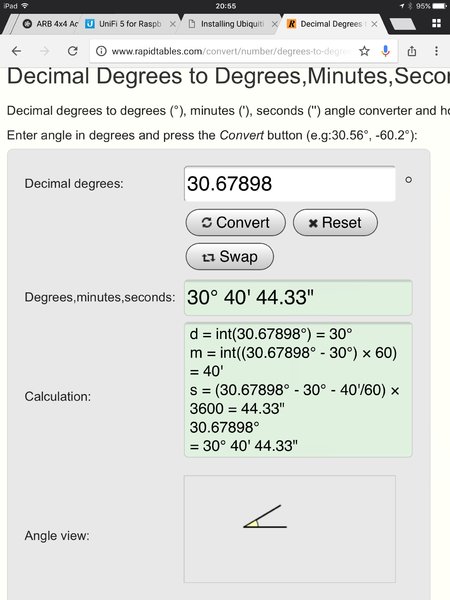
Task: Click the Reset button
Action: pyautogui.click(x=335, y=222)
